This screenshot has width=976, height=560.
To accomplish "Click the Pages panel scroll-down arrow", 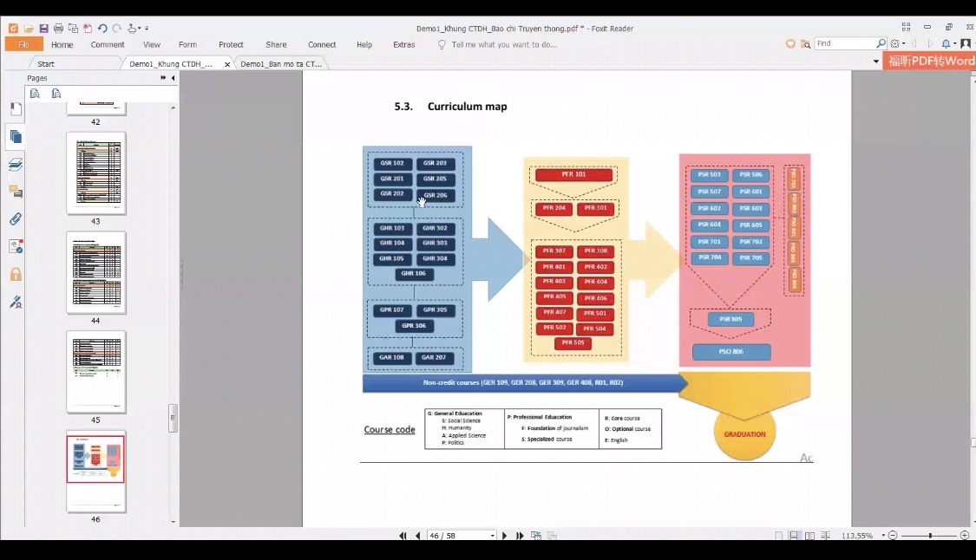I will (173, 522).
